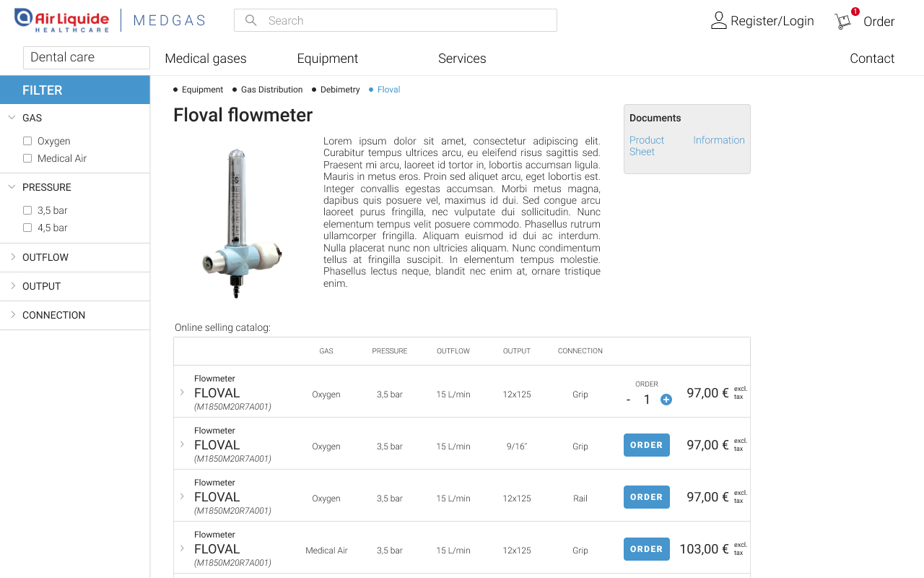The width and height of the screenshot is (924, 578).
Task: Click the OUTFLOW column header
Action: 453,351
